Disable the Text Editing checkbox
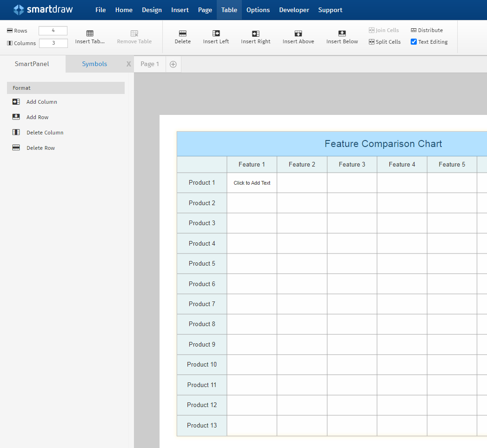Viewport: 487px width, 448px height. [414, 41]
